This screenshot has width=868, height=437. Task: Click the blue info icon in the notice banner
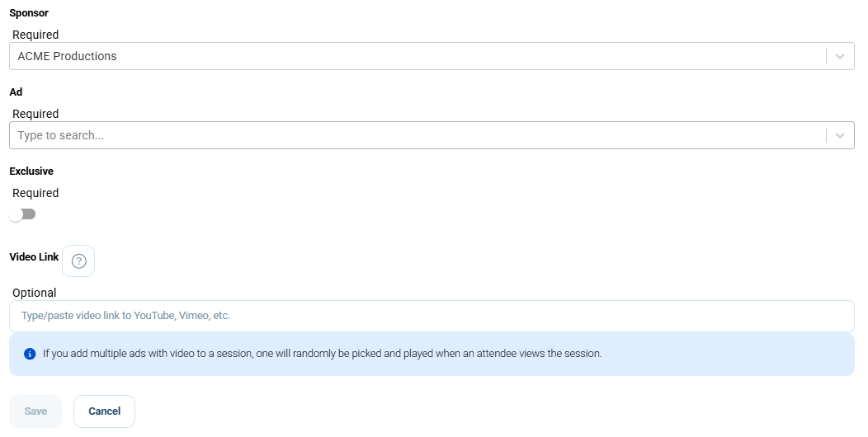30,354
